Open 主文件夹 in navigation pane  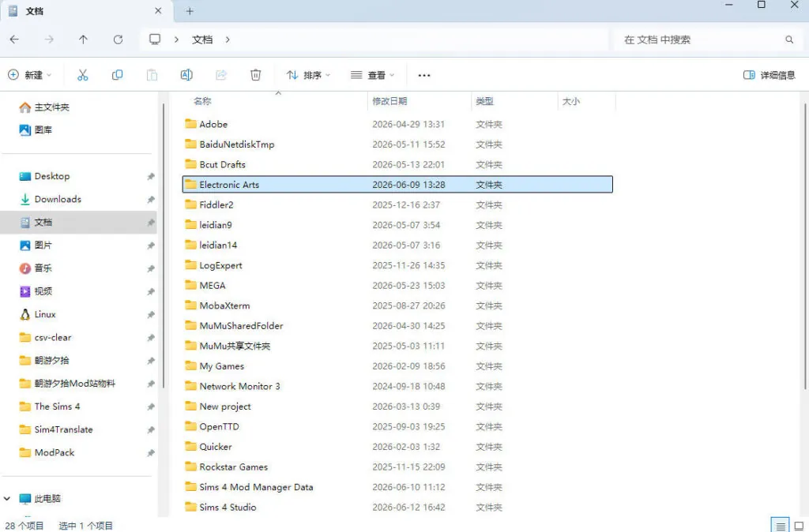click(44, 107)
